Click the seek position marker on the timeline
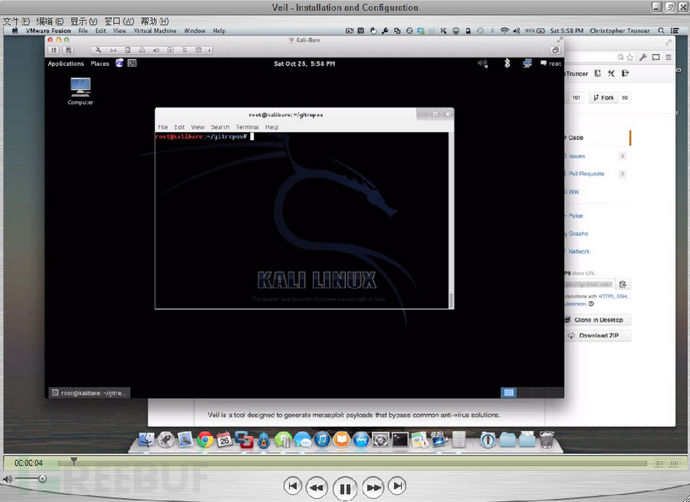Image resolution: width=690 pixels, height=502 pixels. click(74, 461)
